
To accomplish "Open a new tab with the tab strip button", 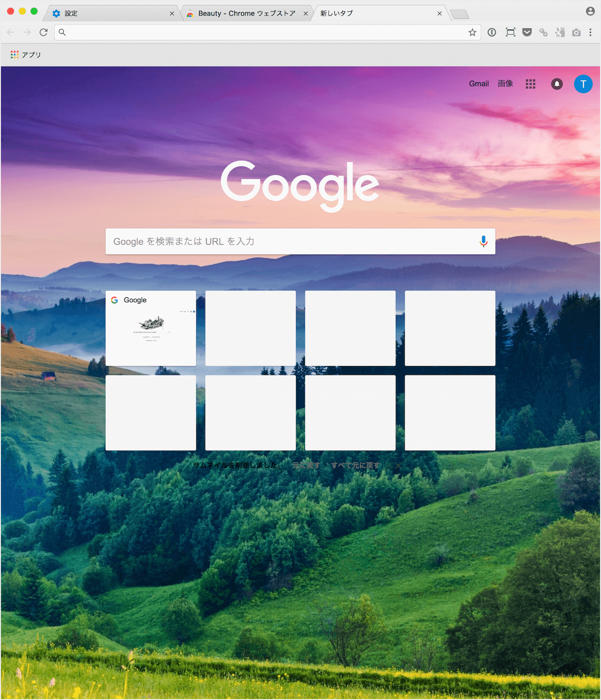I will [460, 14].
